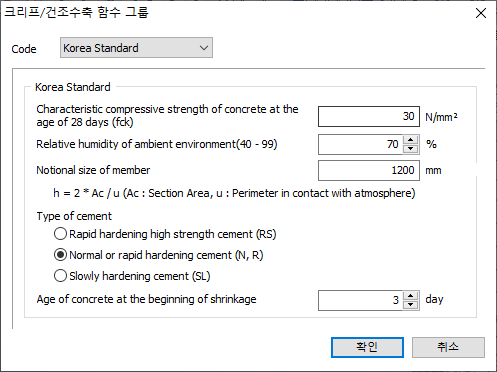
Task: Select Normal or rapid hardening cement (N, R)
Action: (60, 255)
